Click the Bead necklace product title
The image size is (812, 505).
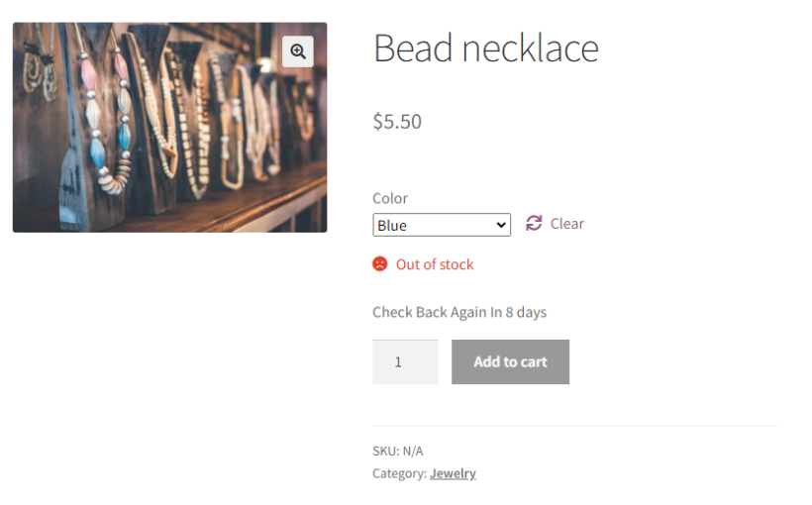pyautogui.click(x=485, y=49)
